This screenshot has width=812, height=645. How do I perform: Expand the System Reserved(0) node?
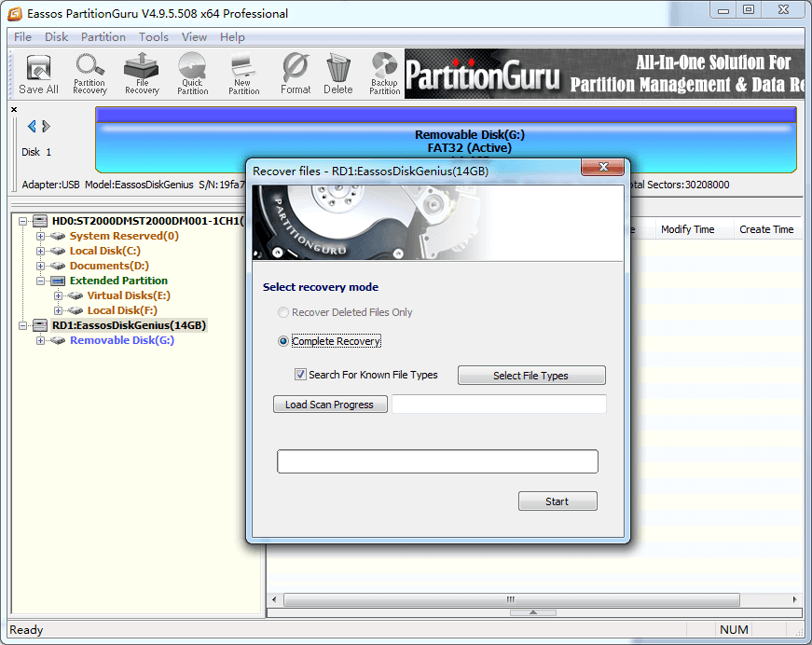coord(40,236)
